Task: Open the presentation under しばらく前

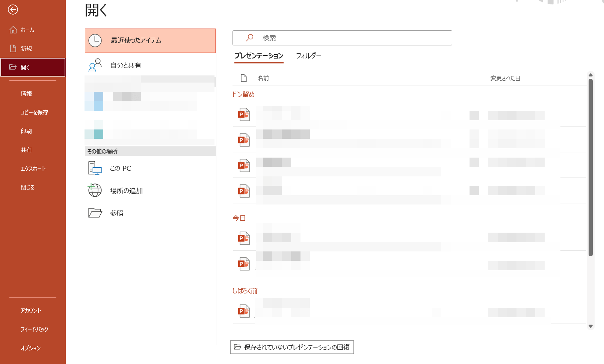Action: point(244,311)
